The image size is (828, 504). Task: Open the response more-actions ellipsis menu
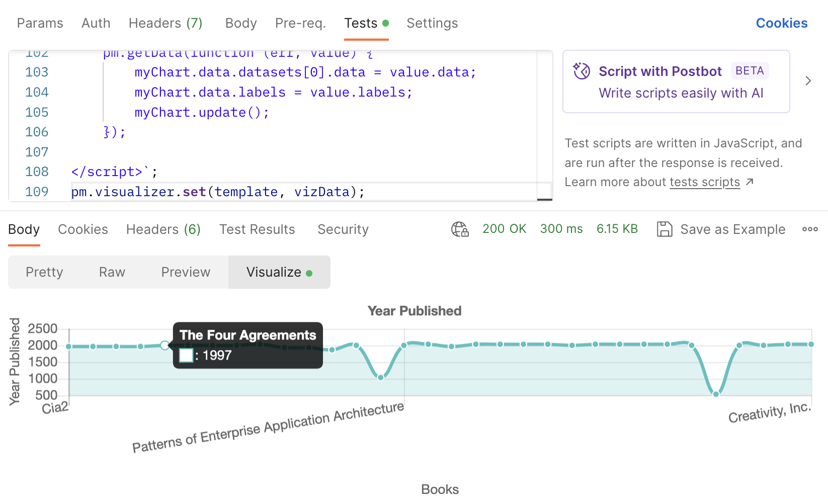(x=809, y=229)
